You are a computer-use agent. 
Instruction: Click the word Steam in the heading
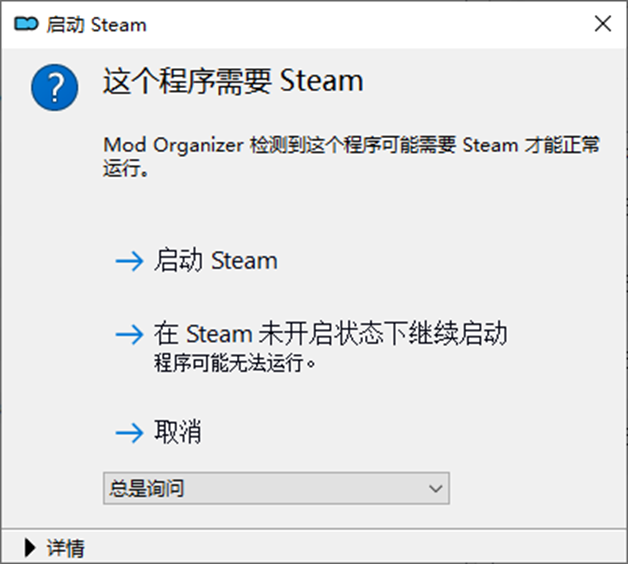[322, 81]
